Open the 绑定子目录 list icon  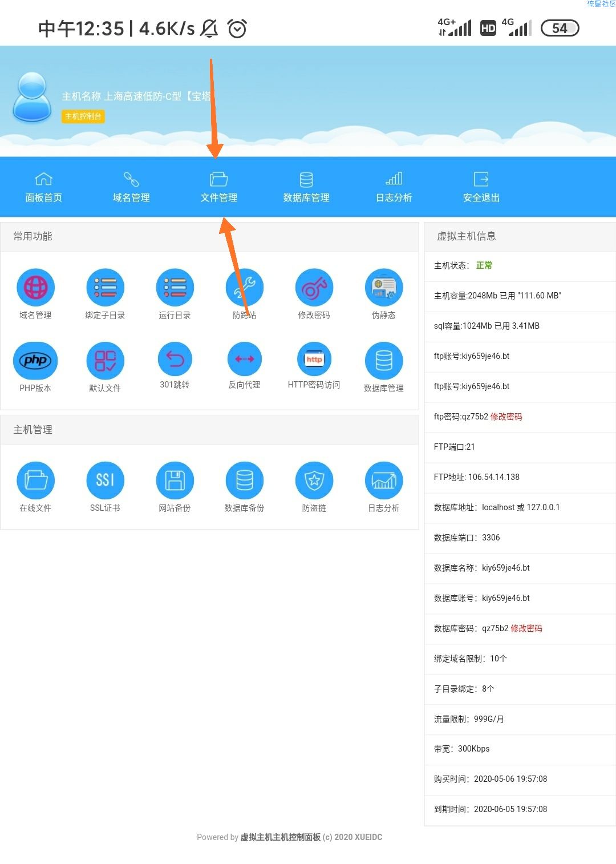coord(105,288)
